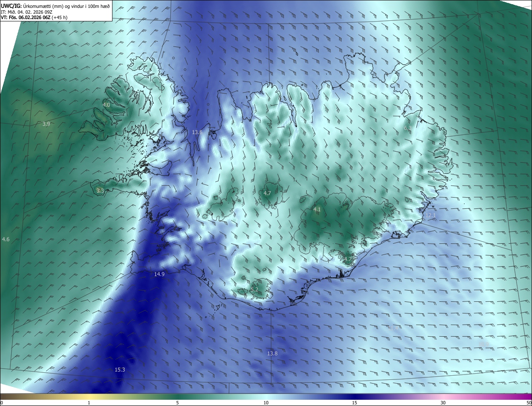Screen dimensions: 532x406
Task: Click the valid time 'VT: Fös. 06.02.2026 06Z'
Action: click(25, 18)
